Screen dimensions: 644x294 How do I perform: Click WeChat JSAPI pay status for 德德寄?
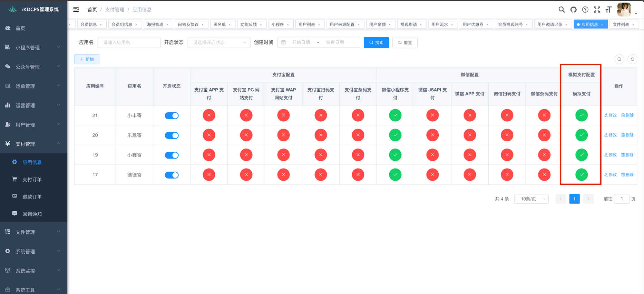(432, 175)
